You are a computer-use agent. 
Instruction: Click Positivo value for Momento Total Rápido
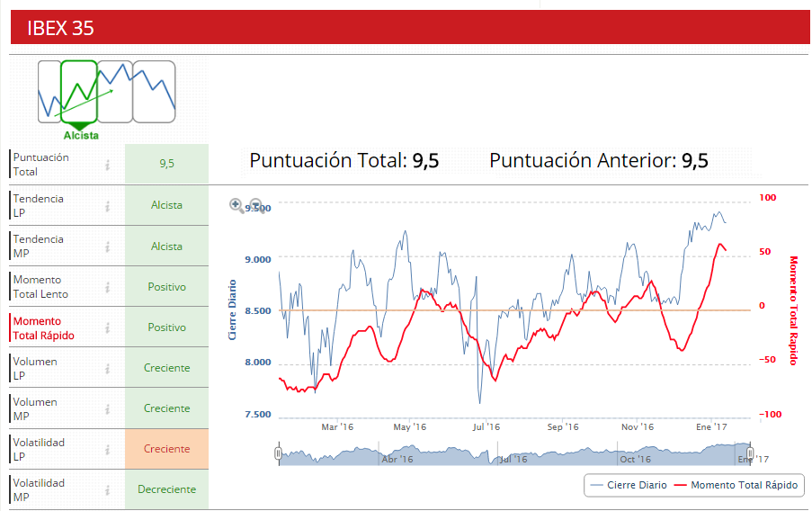[x=166, y=327]
